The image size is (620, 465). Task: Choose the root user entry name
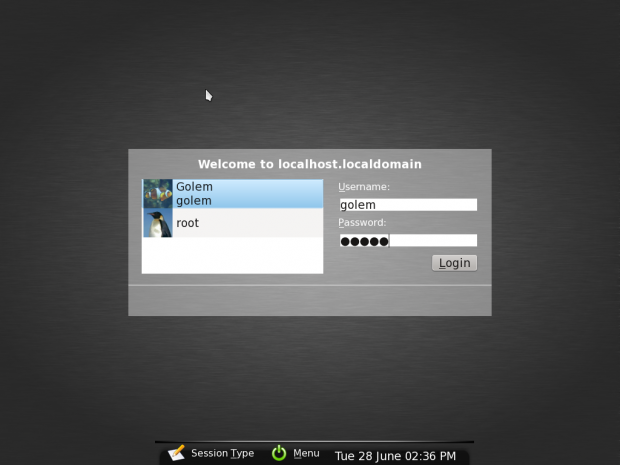pyautogui.click(x=188, y=223)
